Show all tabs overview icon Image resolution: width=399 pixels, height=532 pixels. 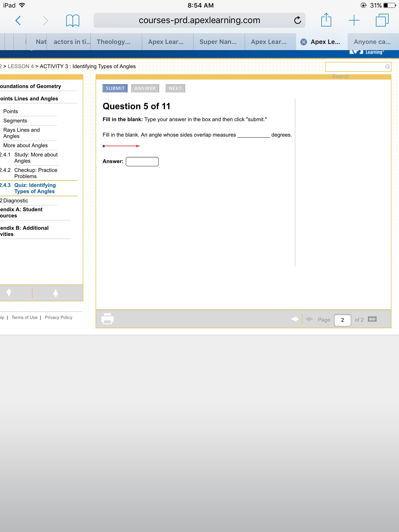point(382,20)
